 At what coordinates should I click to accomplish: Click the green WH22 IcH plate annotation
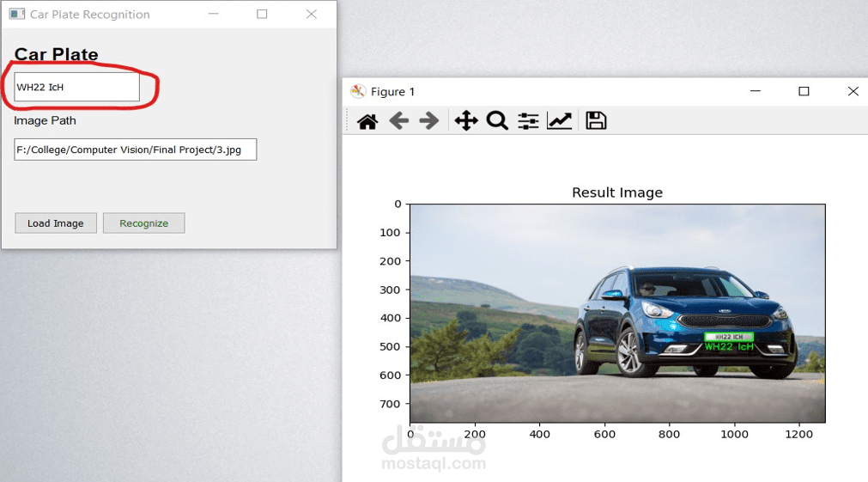click(x=729, y=346)
